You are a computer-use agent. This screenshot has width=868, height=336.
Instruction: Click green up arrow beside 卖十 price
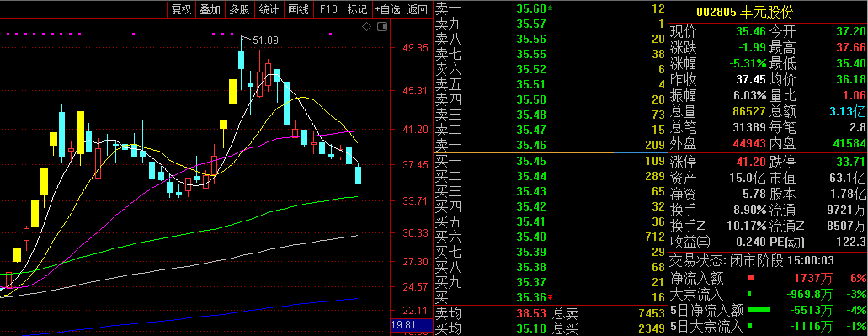pos(551,8)
